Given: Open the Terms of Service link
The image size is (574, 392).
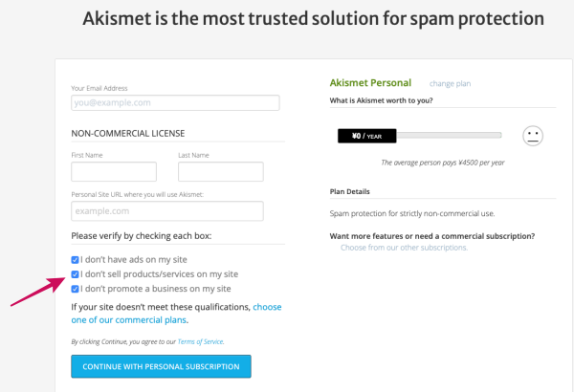Looking at the screenshot, I should coord(202,341).
